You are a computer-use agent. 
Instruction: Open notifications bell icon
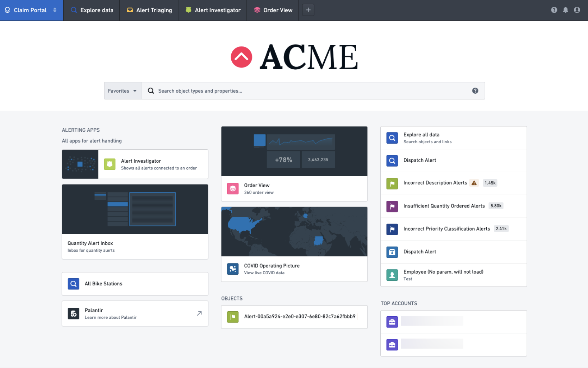[565, 10]
